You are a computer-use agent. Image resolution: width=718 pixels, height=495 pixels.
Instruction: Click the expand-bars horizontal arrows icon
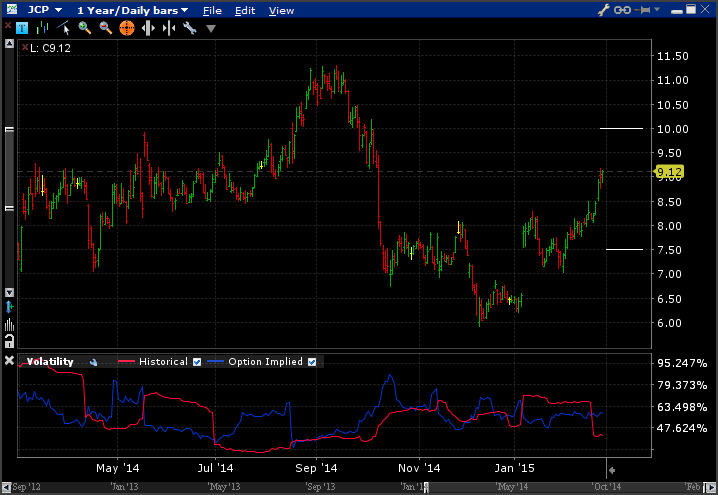(148, 28)
